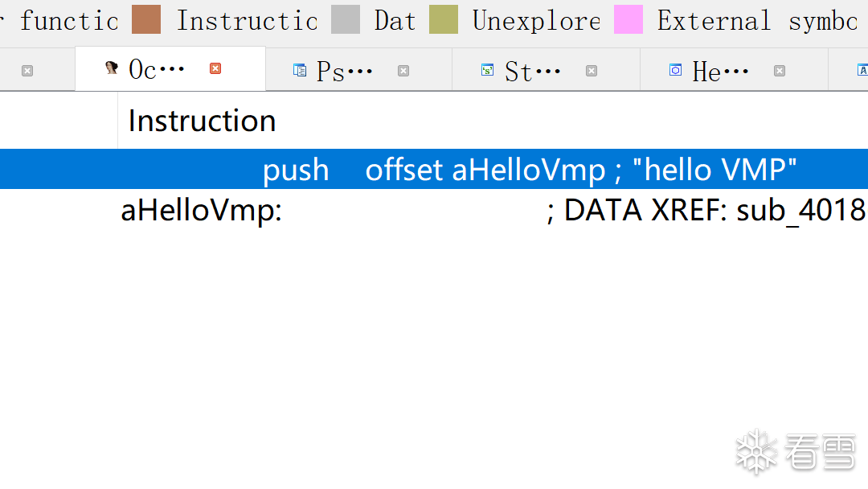Click the Instruction column header
The height and width of the screenshot is (489, 868).
202,121
